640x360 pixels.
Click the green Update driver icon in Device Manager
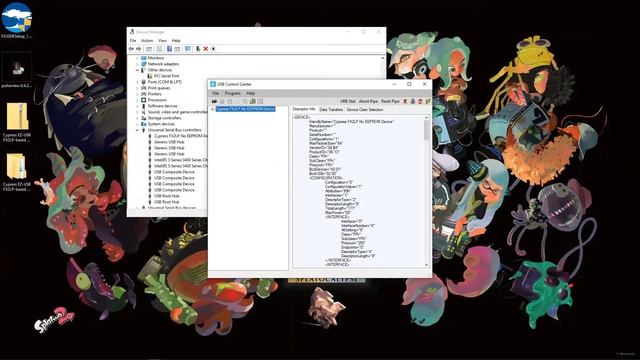(x=198, y=49)
